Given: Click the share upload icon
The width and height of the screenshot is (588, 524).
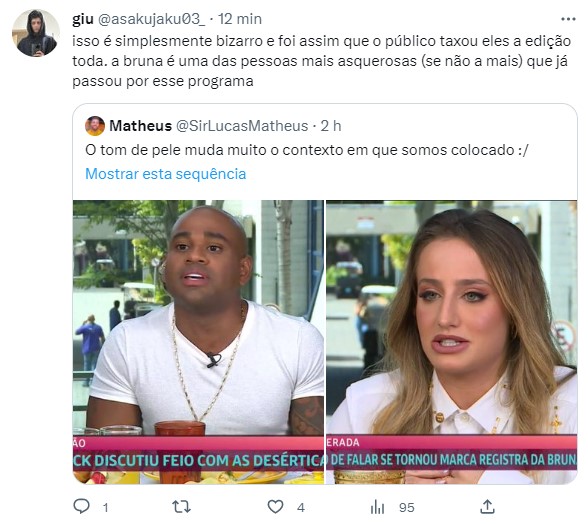Looking at the screenshot, I should 487,507.
